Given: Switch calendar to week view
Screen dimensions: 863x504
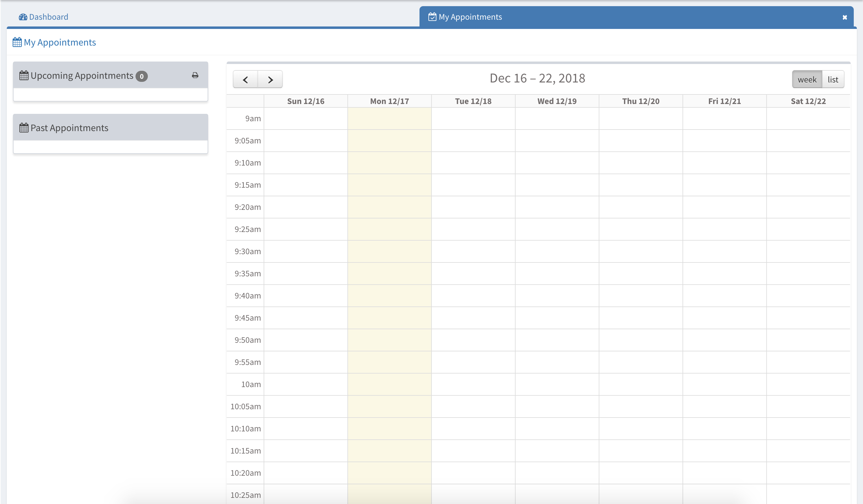Looking at the screenshot, I should pyautogui.click(x=807, y=80).
